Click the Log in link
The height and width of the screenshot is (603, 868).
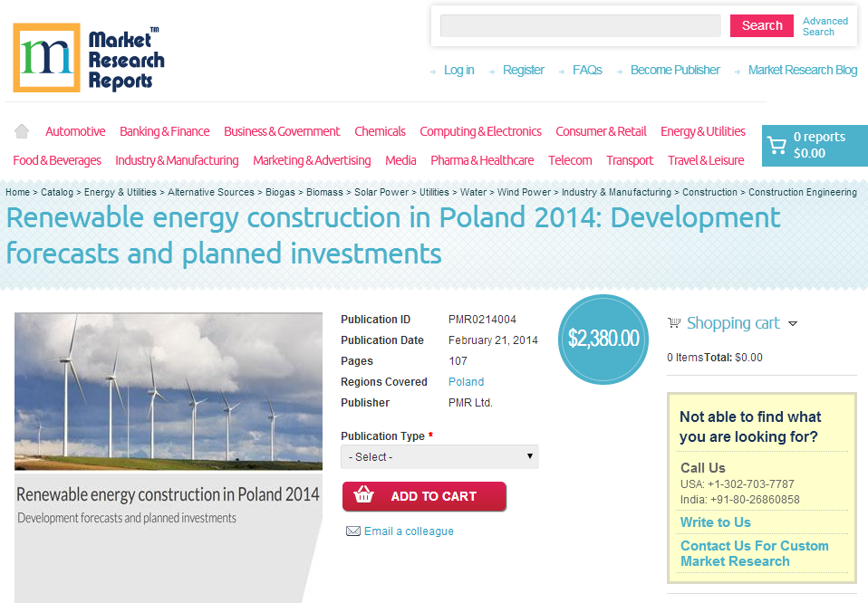pyautogui.click(x=458, y=71)
